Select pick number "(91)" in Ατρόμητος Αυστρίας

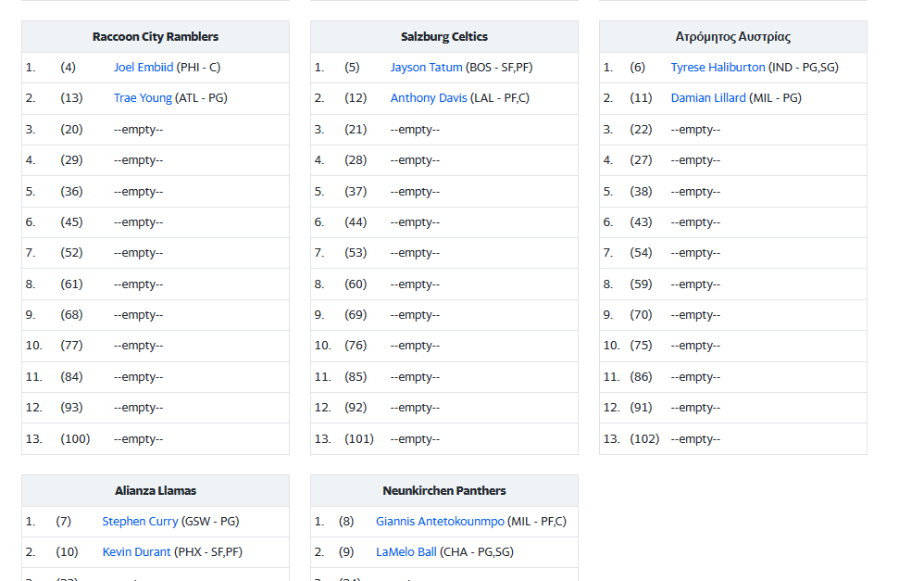[641, 408]
